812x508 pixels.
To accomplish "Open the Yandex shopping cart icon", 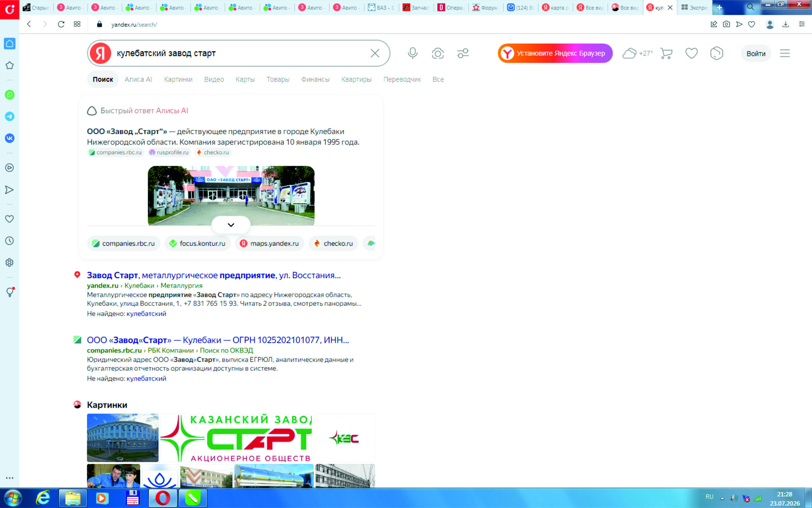I will tap(666, 54).
